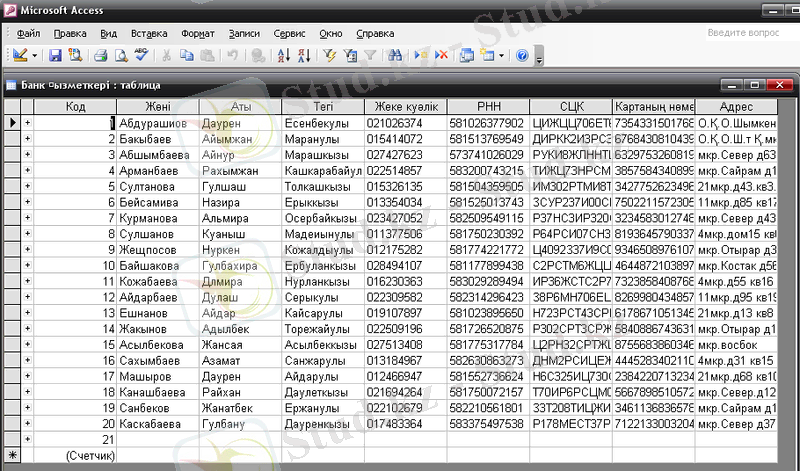Screen dimensions: 800x471
Task: Click the Save toolbar icon
Action: (x=55, y=55)
